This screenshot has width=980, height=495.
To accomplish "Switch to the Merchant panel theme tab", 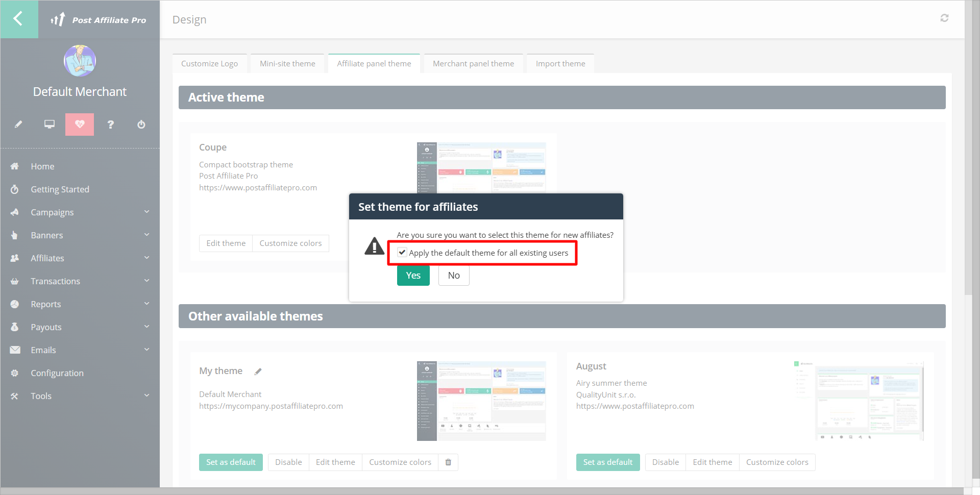I will pos(473,64).
